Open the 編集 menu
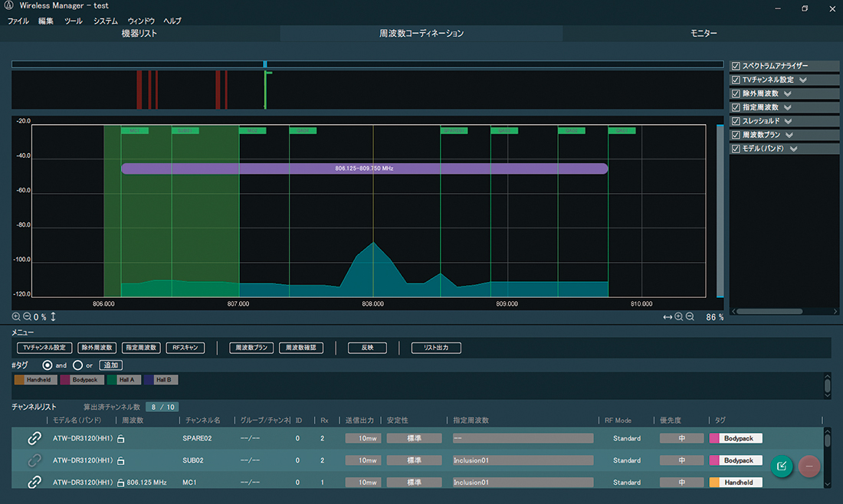Image resolution: width=843 pixels, height=504 pixels. [x=46, y=21]
